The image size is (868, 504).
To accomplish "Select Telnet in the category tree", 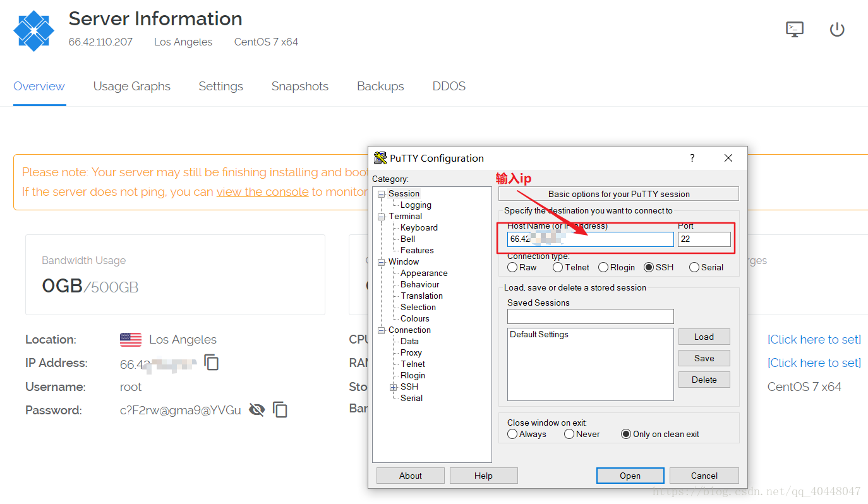I will [x=413, y=364].
